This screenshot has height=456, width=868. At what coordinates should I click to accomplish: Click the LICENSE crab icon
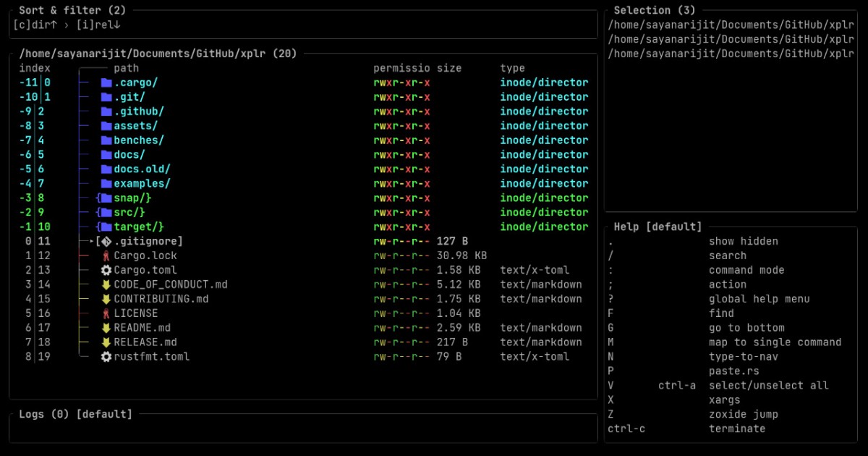pyautogui.click(x=105, y=313)
